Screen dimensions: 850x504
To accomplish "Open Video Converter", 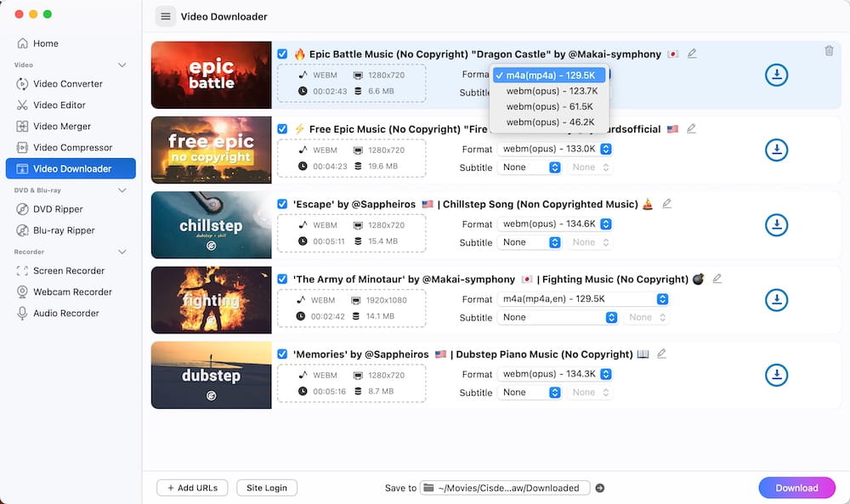I will click(x=71, y=83).
